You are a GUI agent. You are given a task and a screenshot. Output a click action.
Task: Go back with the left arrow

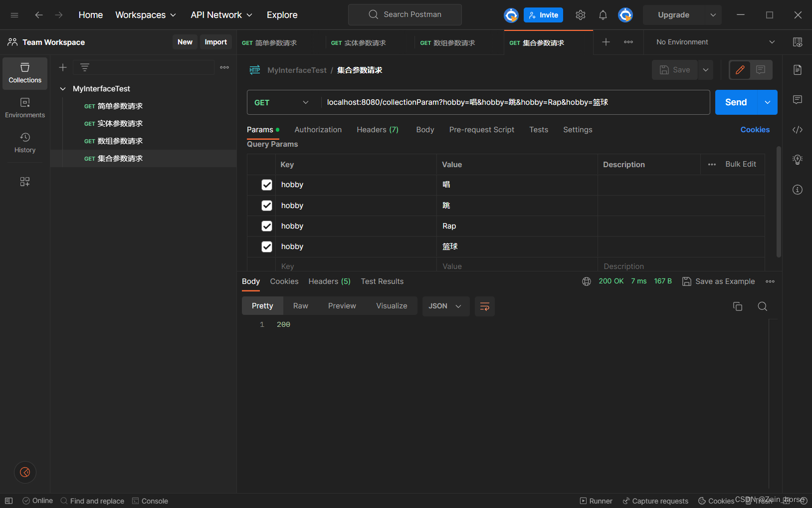tap(39, 15)
